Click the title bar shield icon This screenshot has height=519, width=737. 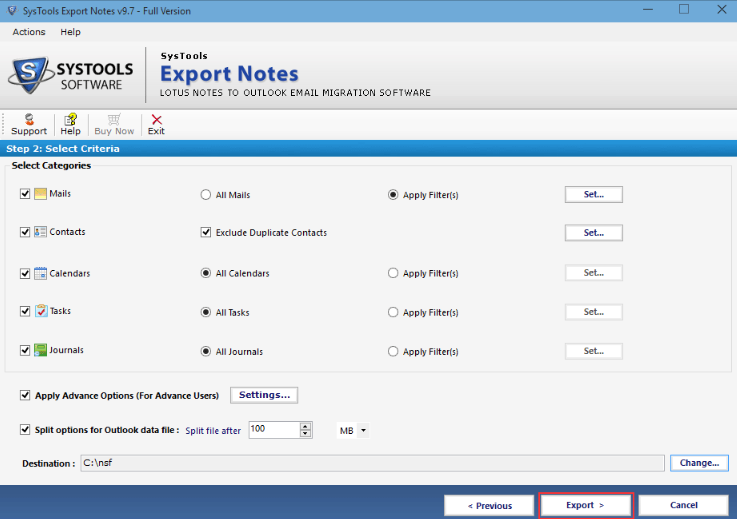(x=12, y=10)
